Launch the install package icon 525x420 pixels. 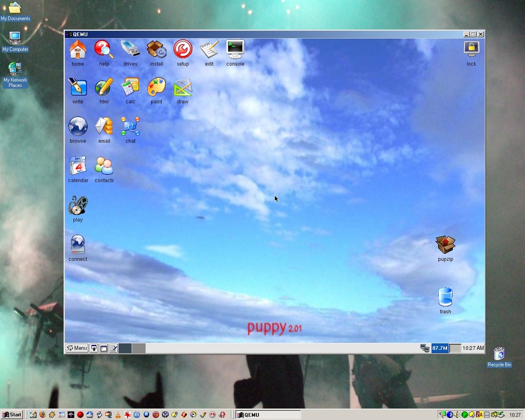point(156,53)
